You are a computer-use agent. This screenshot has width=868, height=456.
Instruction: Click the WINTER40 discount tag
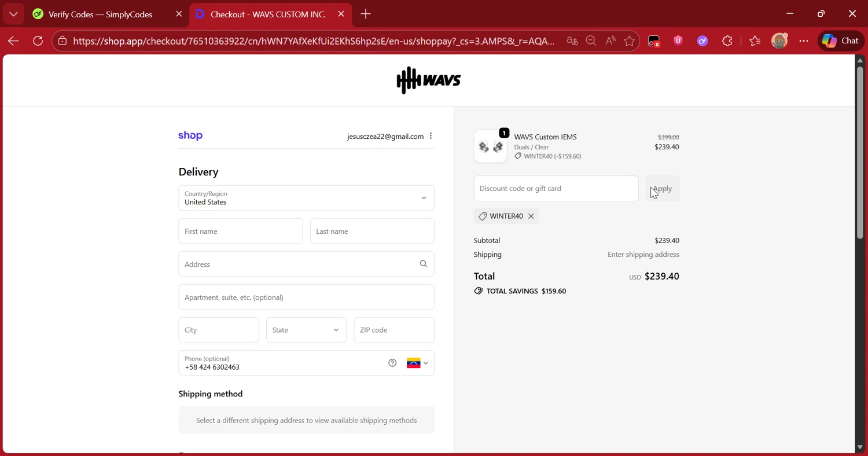point(506,216)
